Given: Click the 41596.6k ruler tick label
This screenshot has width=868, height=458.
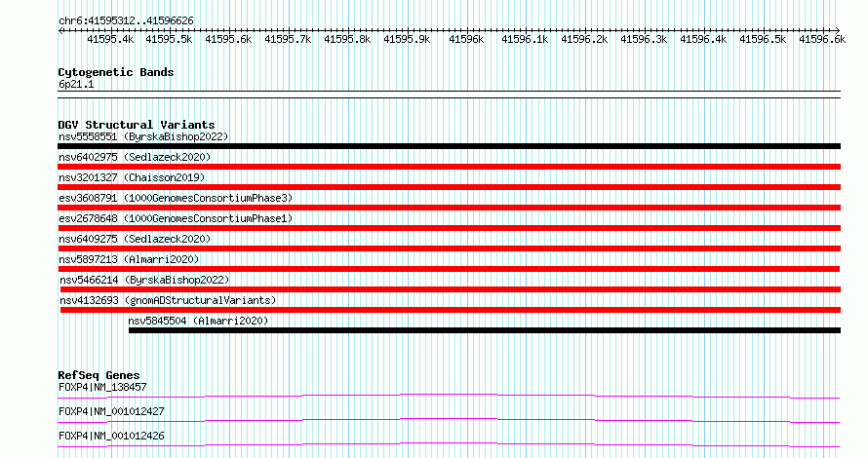Looking at the screenshot, I should pyautogui.click(x=822, y=39).
